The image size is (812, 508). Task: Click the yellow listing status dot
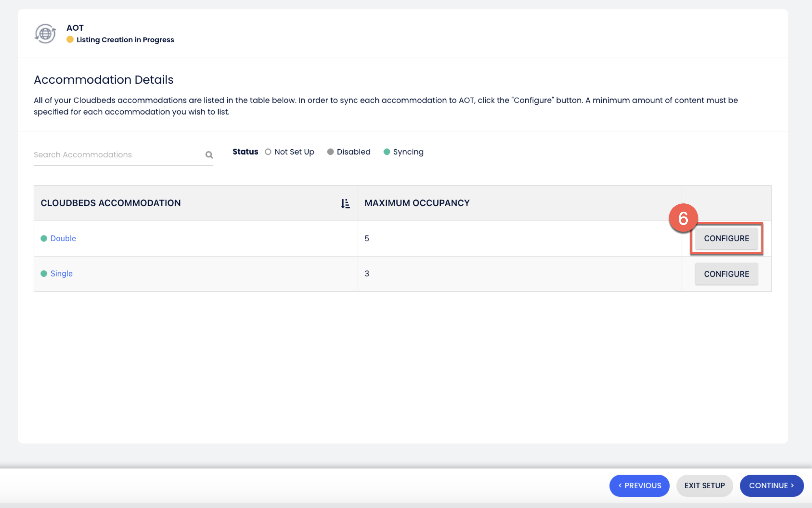(x=70, y=40)
